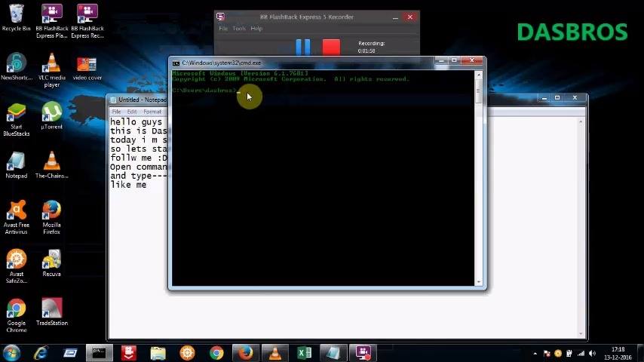Click the cmd title bar path text
The image size is (644, 362).
222,63
